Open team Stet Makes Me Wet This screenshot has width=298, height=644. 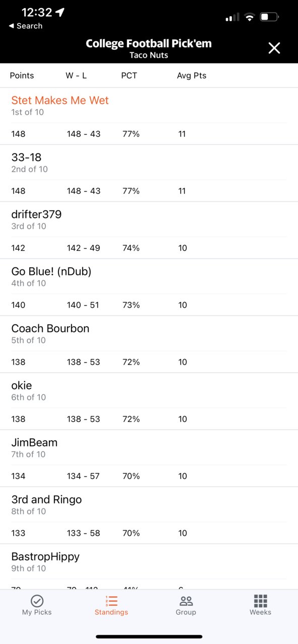point(149,116)
